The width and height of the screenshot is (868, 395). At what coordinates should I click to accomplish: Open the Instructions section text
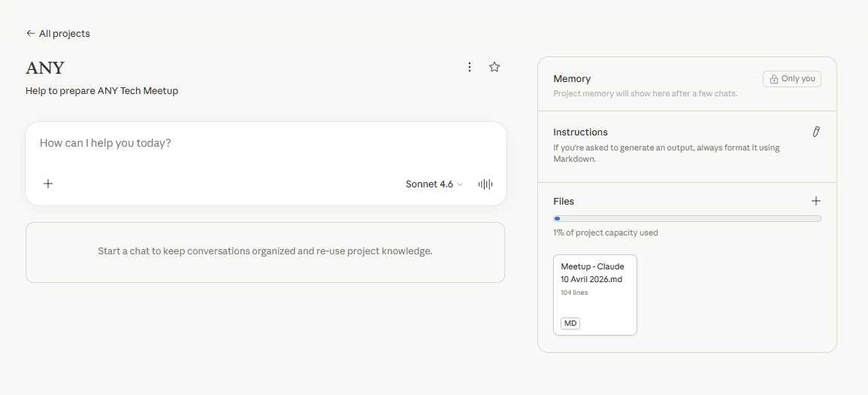pos(666,153)
